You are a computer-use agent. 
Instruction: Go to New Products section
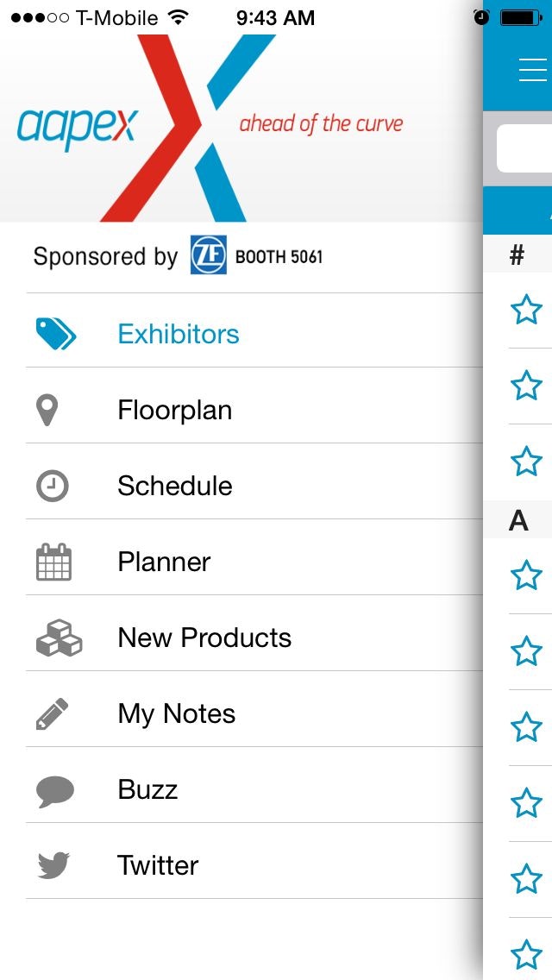[x=204, y=638]
